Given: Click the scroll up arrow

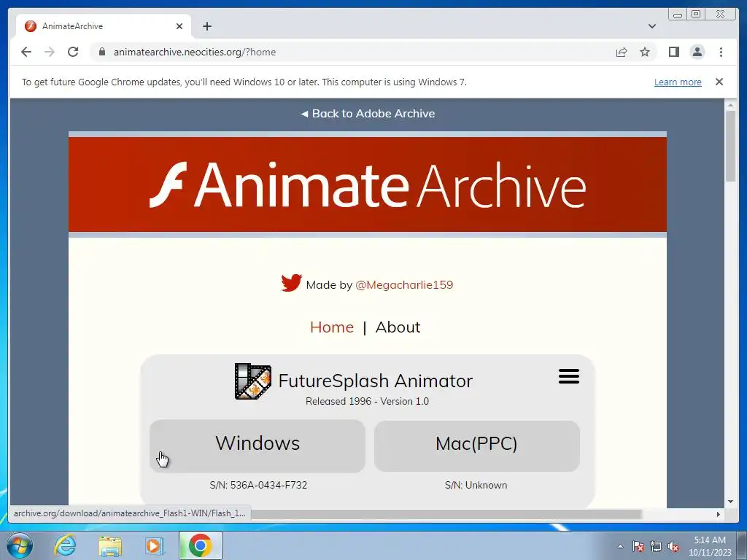Looking at the screenshot, I should (730, 105).
